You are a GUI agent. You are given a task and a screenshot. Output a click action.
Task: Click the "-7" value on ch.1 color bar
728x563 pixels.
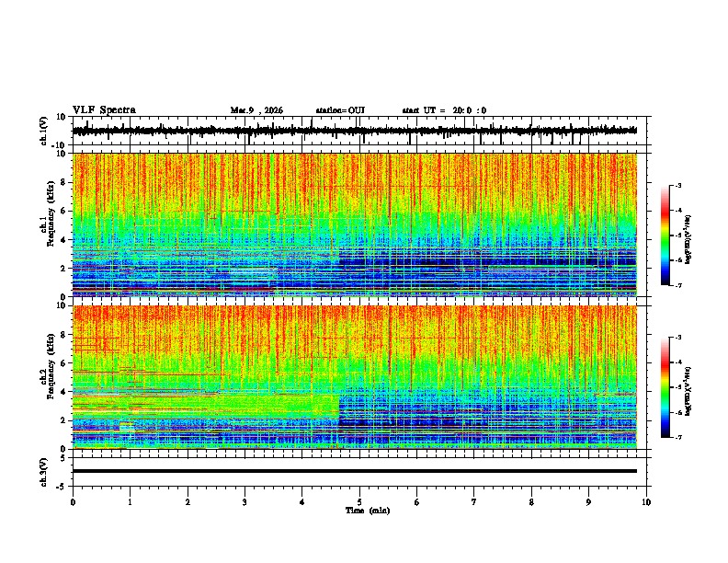(677, 285)
